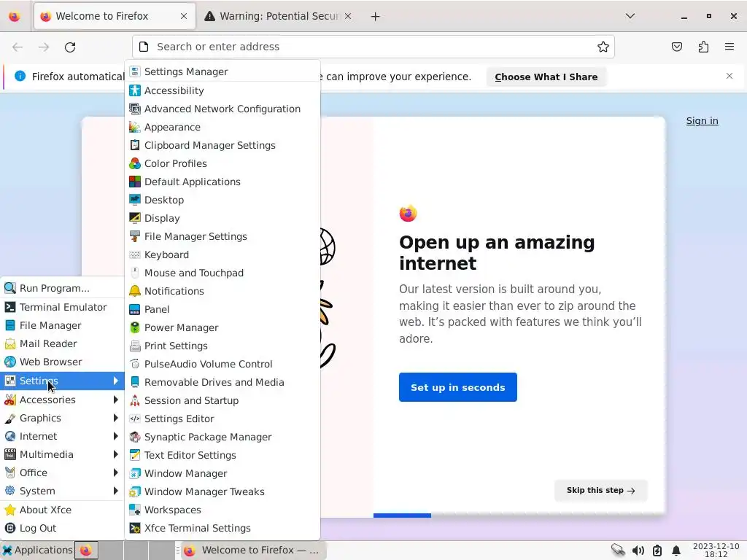Click the Set up in seconds button
Image resolution: width=747 pixels, height=560 pixels.
click(x=458, y=387)
